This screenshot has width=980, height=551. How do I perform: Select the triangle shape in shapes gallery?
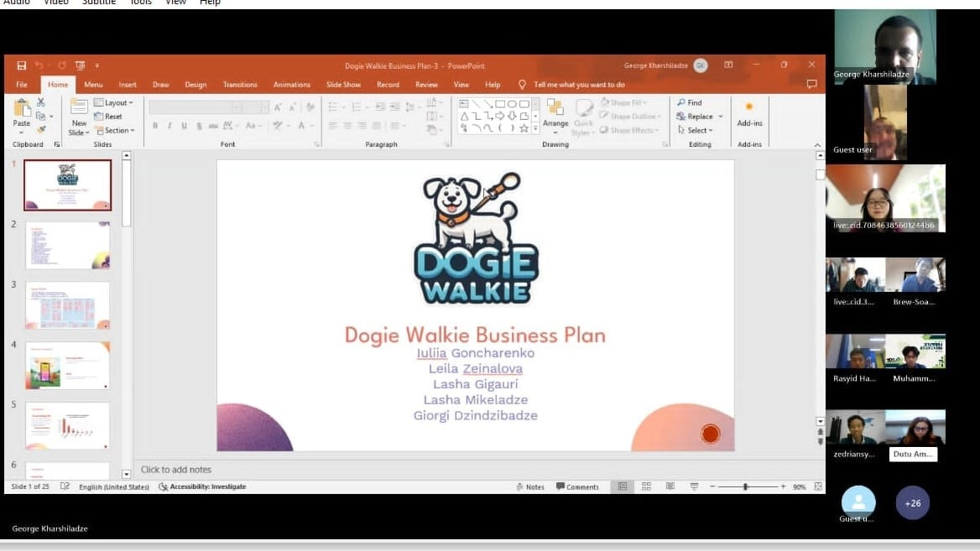(464, 117)
